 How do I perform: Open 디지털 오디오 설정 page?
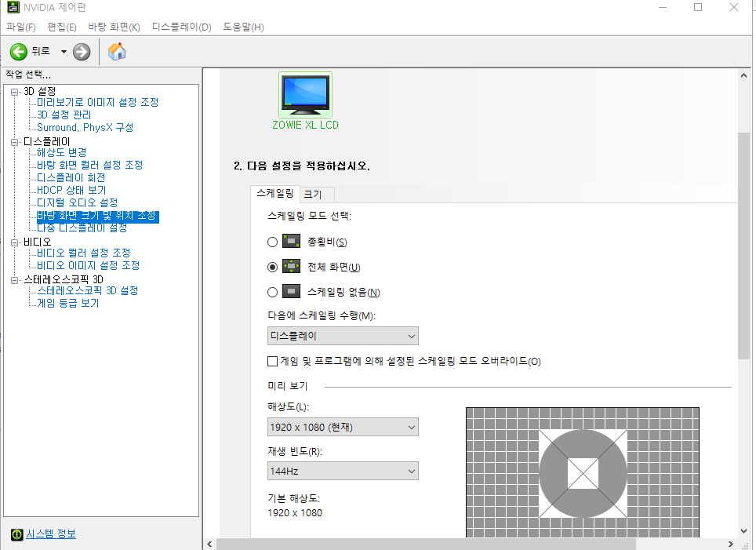point(77,202)
